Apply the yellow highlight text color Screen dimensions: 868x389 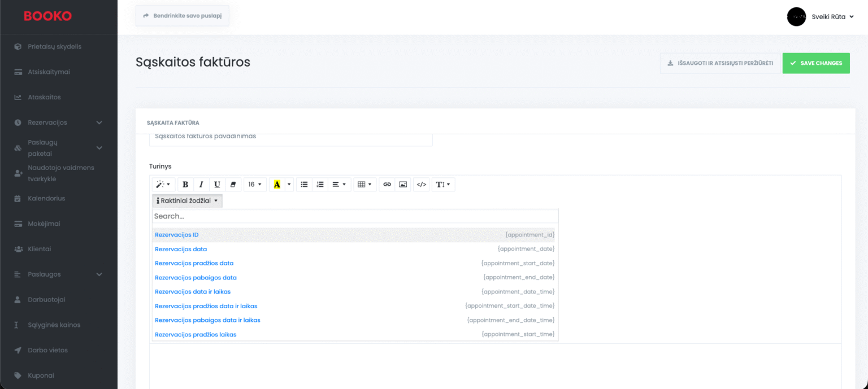coord(277,185)
